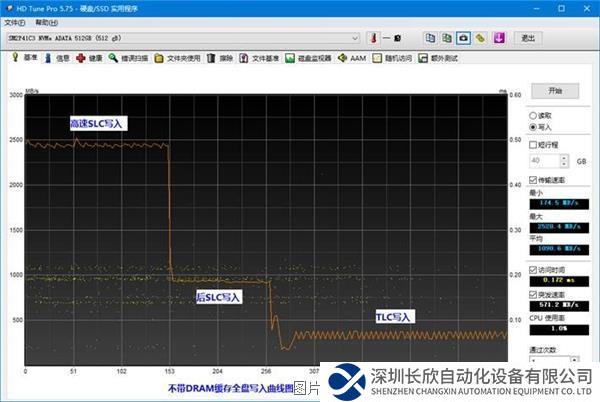Screen dimensions: 600x402
Task: Click the copy info to clipboard icon
Action: coord(430,38)
